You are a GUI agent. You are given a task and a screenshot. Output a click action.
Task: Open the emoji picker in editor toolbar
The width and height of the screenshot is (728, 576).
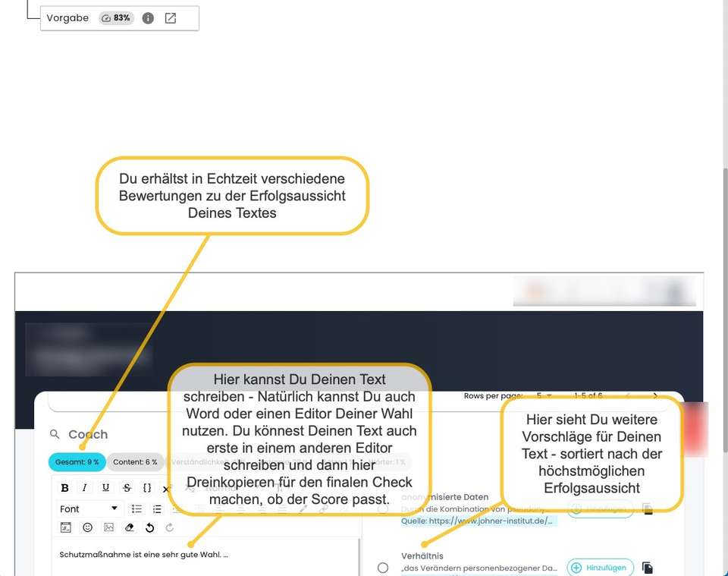[87, 527]
